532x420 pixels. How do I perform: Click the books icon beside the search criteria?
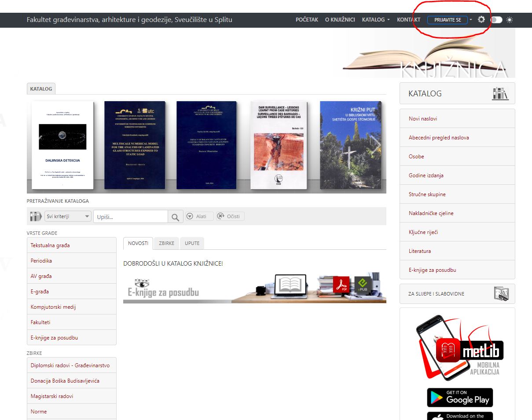[x=35, y=216]
